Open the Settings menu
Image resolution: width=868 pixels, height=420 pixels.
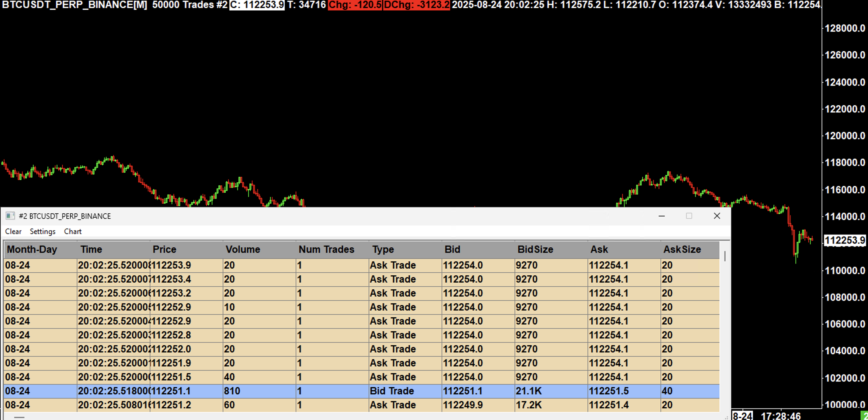point(43,231)
